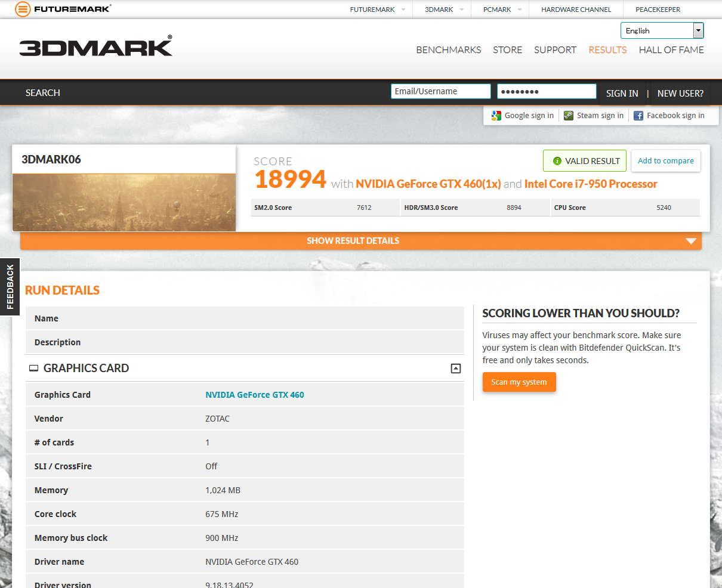Sign in with Google text link
Viewport: 722px width, 588px height.
(x=529, y=116)
